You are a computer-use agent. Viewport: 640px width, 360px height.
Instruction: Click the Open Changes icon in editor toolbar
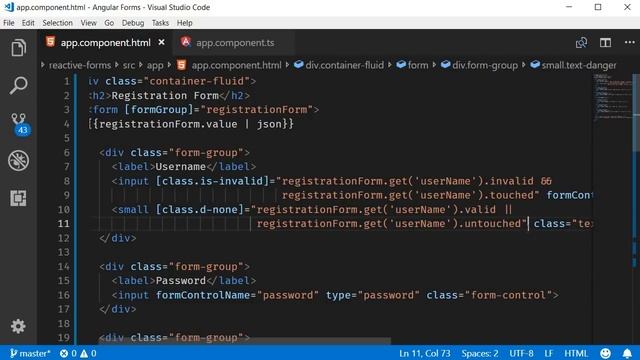[x=581, y=42]
